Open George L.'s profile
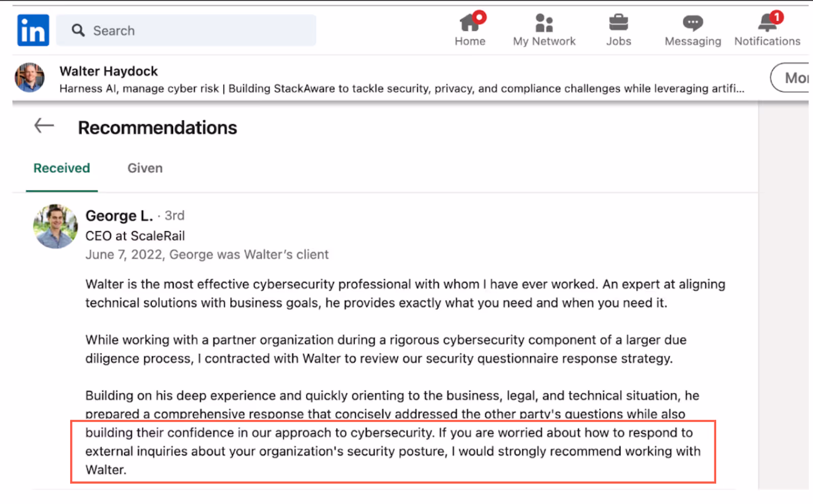This screenshot has width=813, height=504. [119, 215]
